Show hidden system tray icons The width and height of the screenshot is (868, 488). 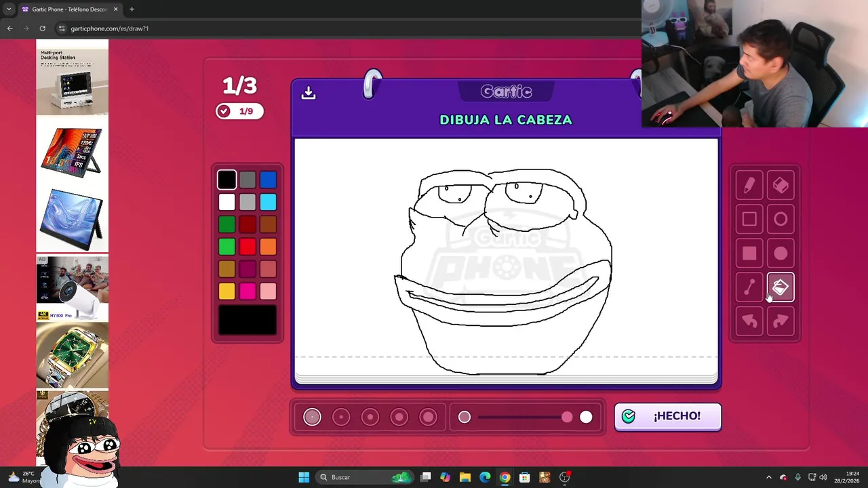pyautogui.click(x=768, y=477)
